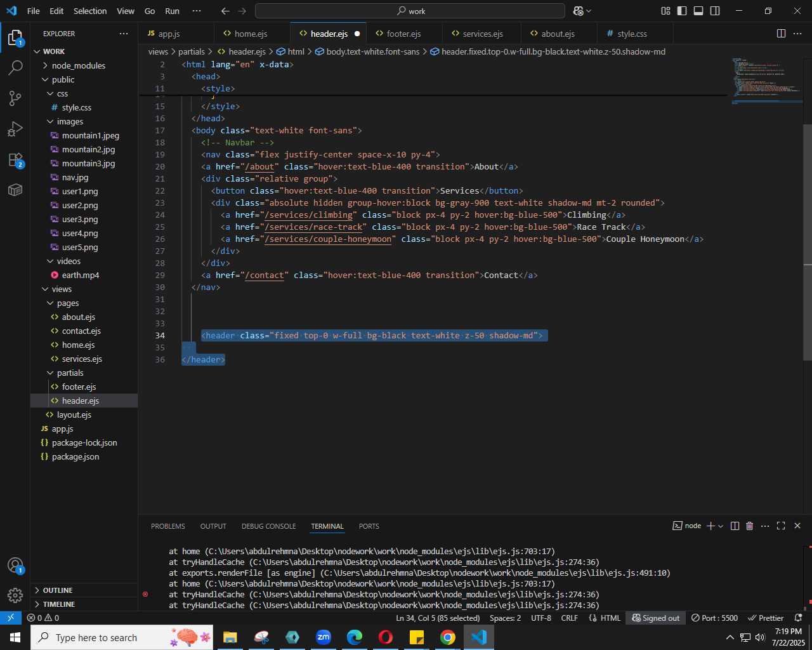The height and width of the screenshot is (650, 812).
Task: Open the Search view in activity bar
Action: (x=15, y=68)
